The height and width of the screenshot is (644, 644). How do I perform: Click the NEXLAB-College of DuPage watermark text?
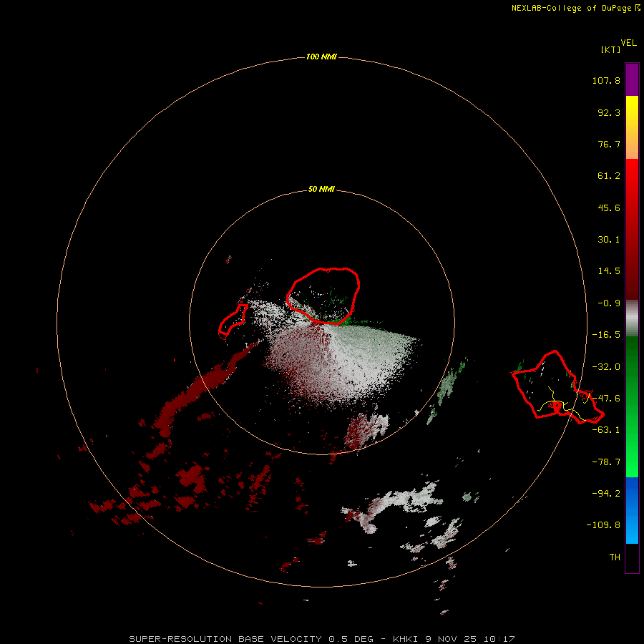coord(575,8)
